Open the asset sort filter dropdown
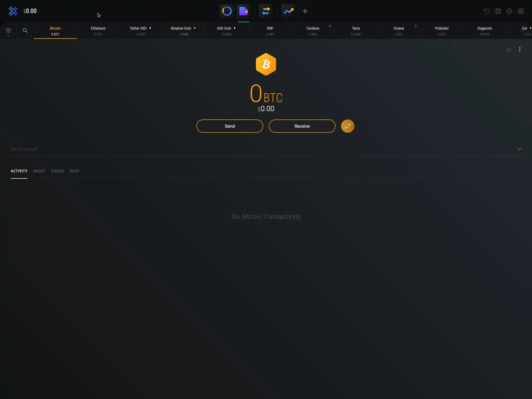 [8, 31]
